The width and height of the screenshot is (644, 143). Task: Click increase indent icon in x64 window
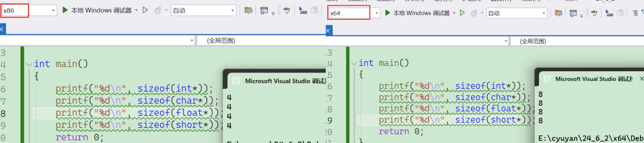[x=635, y=13]
